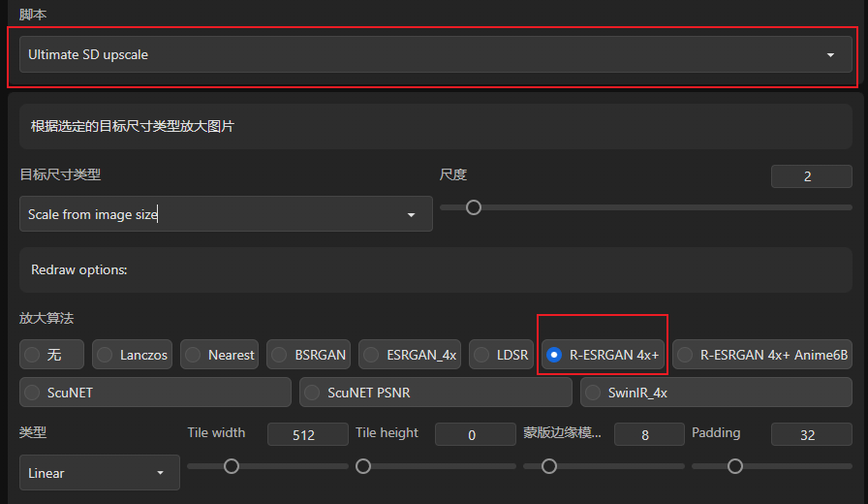Click the Padding slider handle
The width and height of the screenshot is (868, 504).
(735, 466)
